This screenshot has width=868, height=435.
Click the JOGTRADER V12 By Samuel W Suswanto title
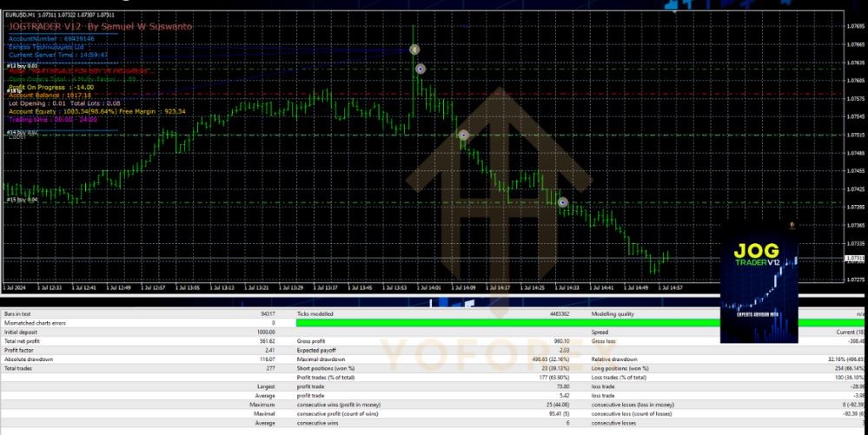[100, 27]
